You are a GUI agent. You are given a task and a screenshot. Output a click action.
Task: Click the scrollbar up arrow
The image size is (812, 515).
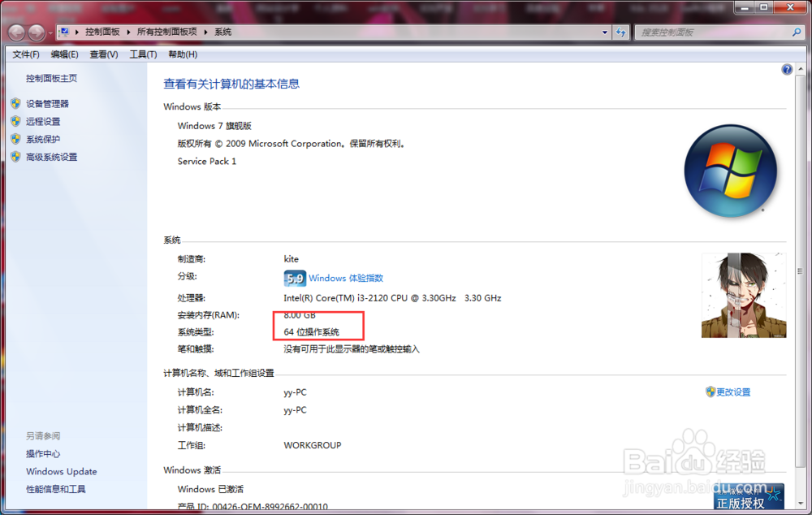point(800,69)
